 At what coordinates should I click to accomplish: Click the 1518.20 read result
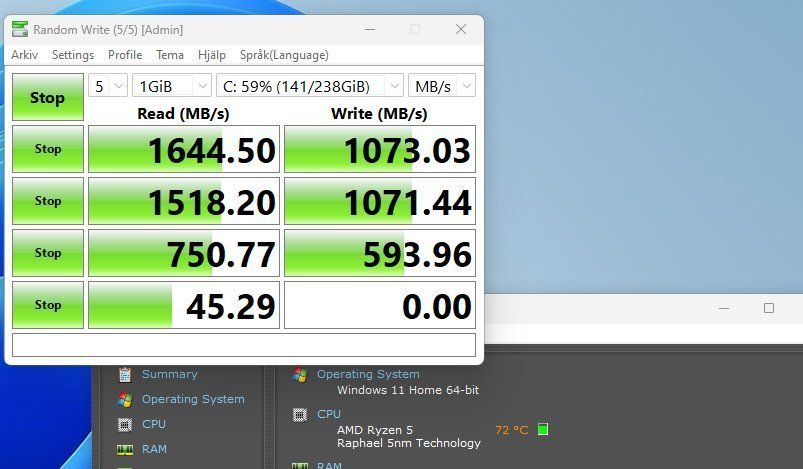[184, 201]
